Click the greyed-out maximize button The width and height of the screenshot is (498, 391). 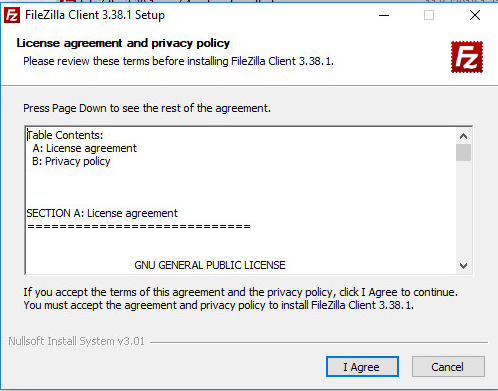pyautogui.click(x=429, y=15)
